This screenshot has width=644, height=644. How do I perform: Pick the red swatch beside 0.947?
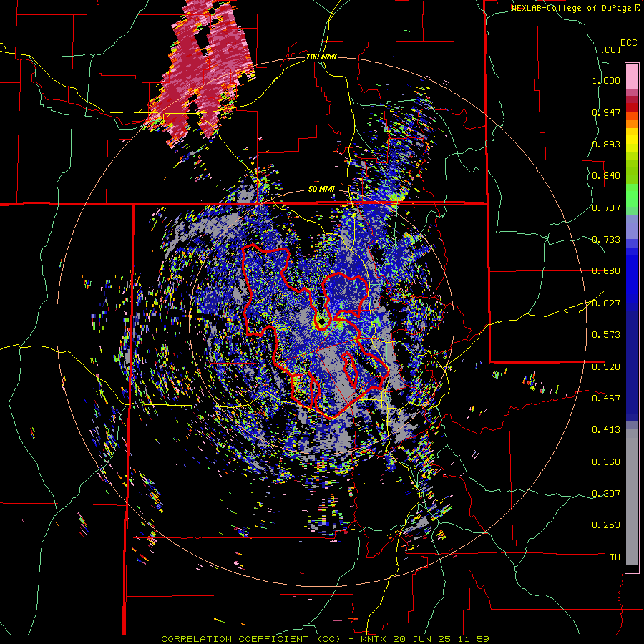tap(632, 107)
